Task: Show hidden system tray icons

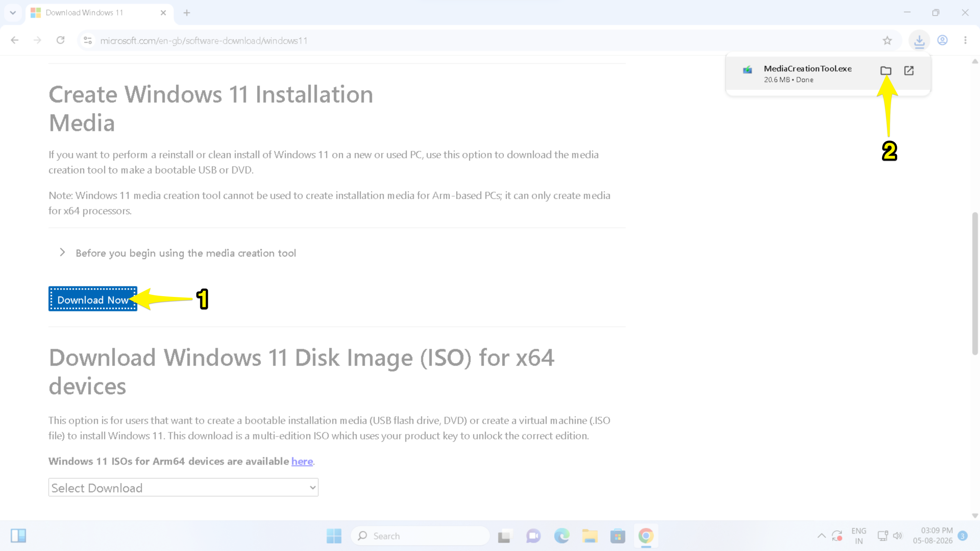Action: (x=821, y=536)
